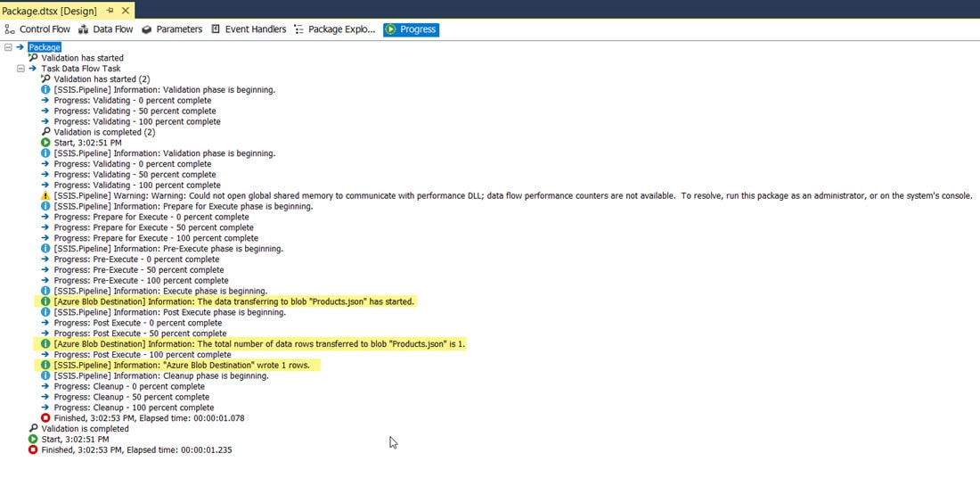Click red stop icon at Elapsed time 00:00:01.235
The height and width of the screenshot is (478, 980).
32,449
